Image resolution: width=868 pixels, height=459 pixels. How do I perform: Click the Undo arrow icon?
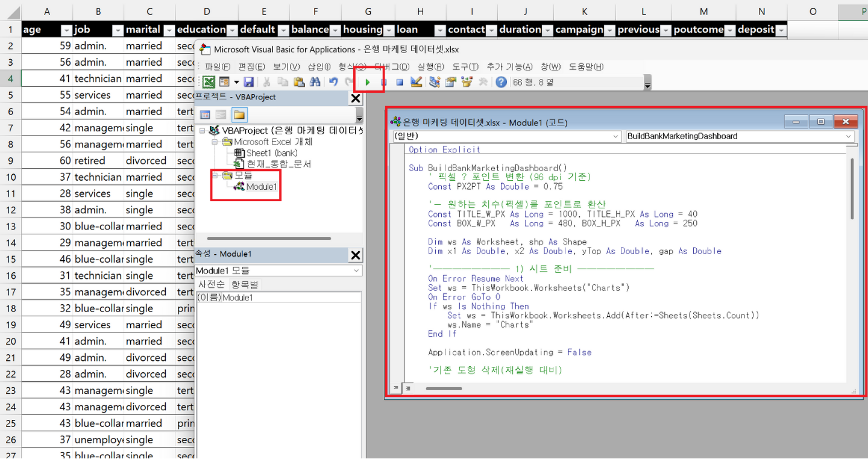[x=333, y=82]
